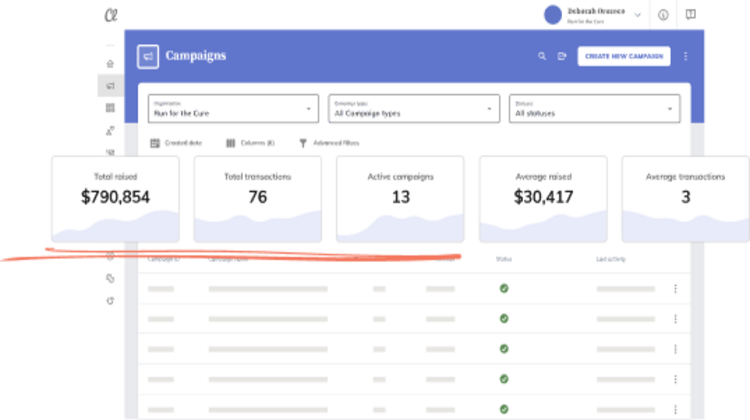Select the Campaigns megaphone sidebar icon
This screenshot has width=750, height=420.
pos(110,86)
